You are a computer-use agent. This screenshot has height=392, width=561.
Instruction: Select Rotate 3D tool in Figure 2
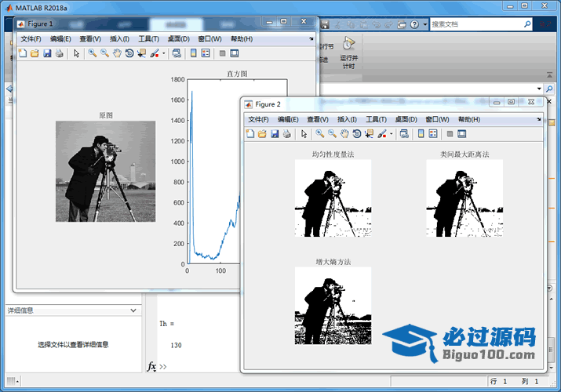pos(357,133)
